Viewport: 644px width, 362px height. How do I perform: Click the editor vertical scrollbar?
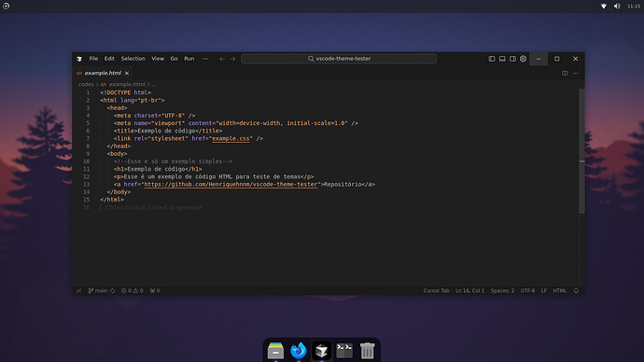tap(581, 151)
